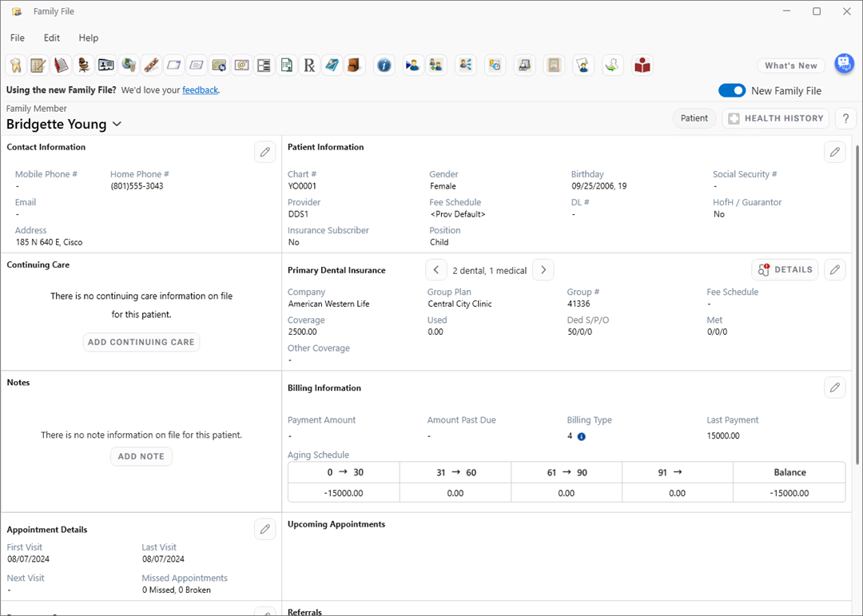Click the chain link toolbar icon
This screenshot has height=616, width=863.
pyautogui.click(x=151, y=66)
